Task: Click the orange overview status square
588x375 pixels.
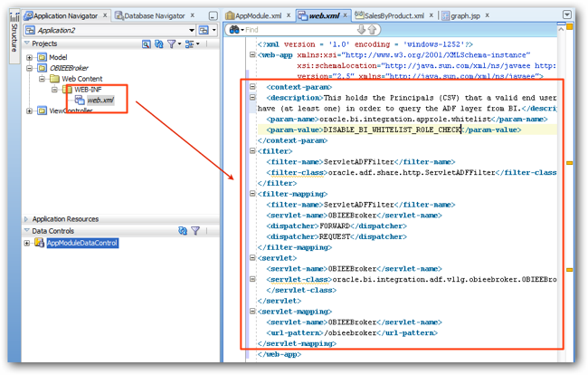Action: 569,27
